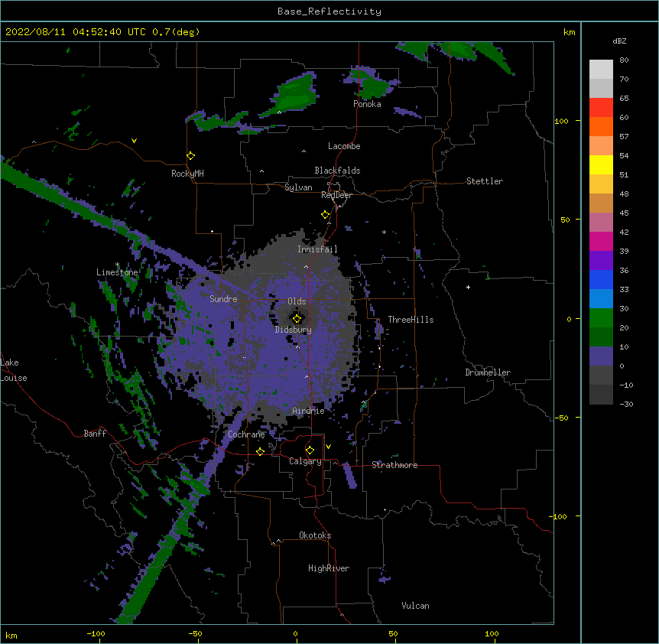Click the Lake Louise label

(x=14, y=370)
